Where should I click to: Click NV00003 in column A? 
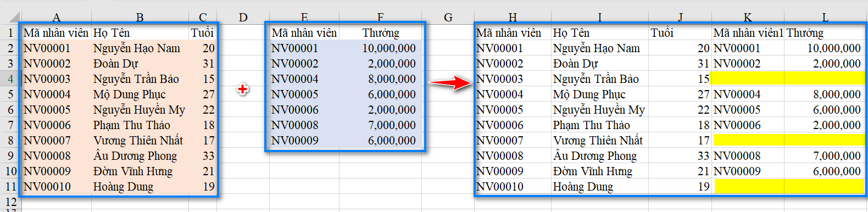[47, 79]
